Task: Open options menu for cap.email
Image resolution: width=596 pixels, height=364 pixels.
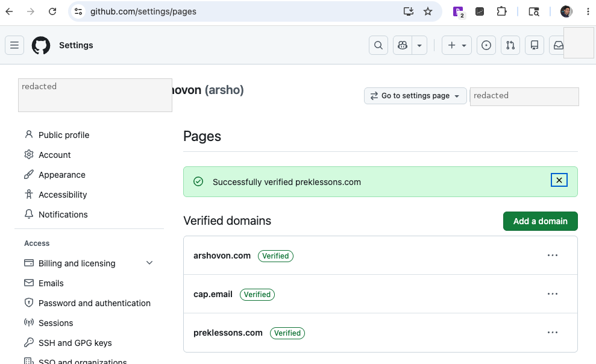Action: pos(553,293)
